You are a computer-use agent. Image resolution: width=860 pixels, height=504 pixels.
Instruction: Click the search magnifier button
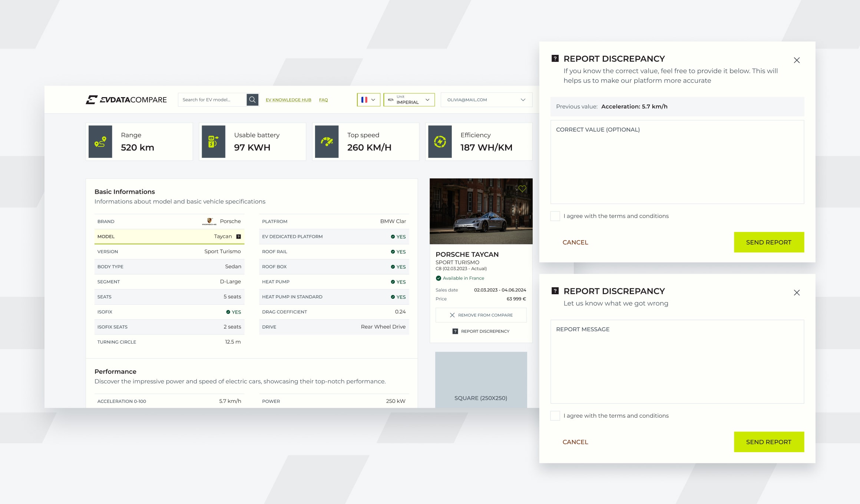point(252,100)
